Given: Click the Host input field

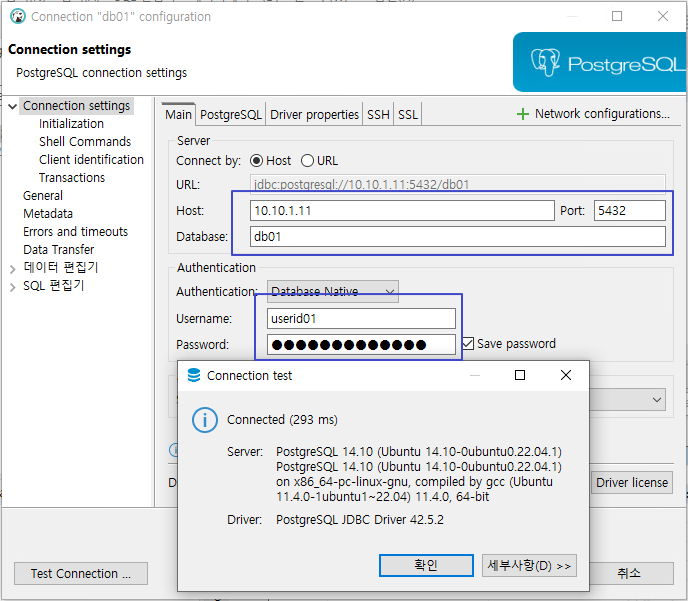Looking at the screenshot, I should click(402, 211).
